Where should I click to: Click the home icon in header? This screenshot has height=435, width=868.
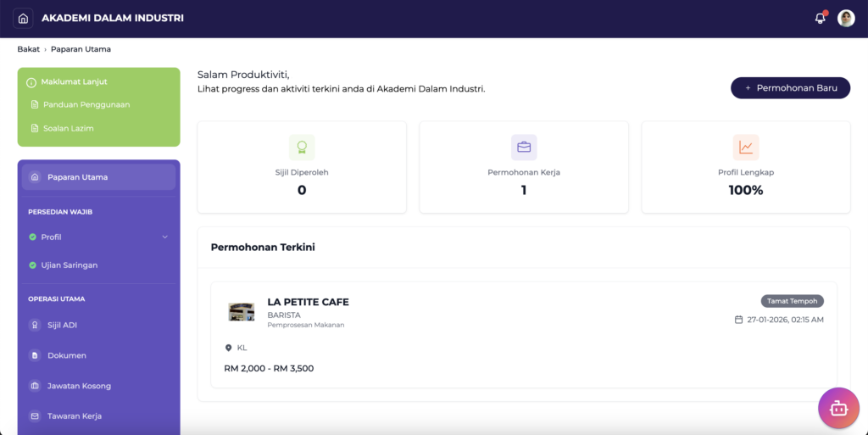pyautogui.click(x=23, y=18)
